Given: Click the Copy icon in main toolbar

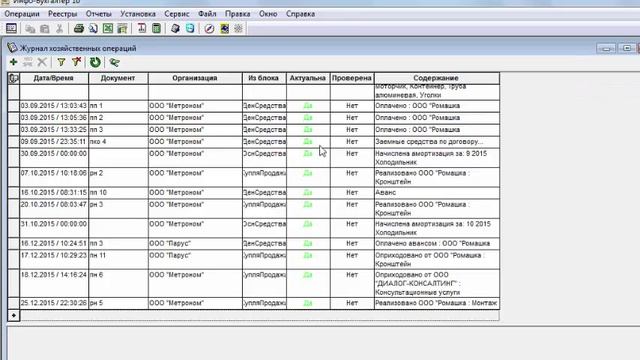Looking at the screenshot, I should [x=30, y=29].
